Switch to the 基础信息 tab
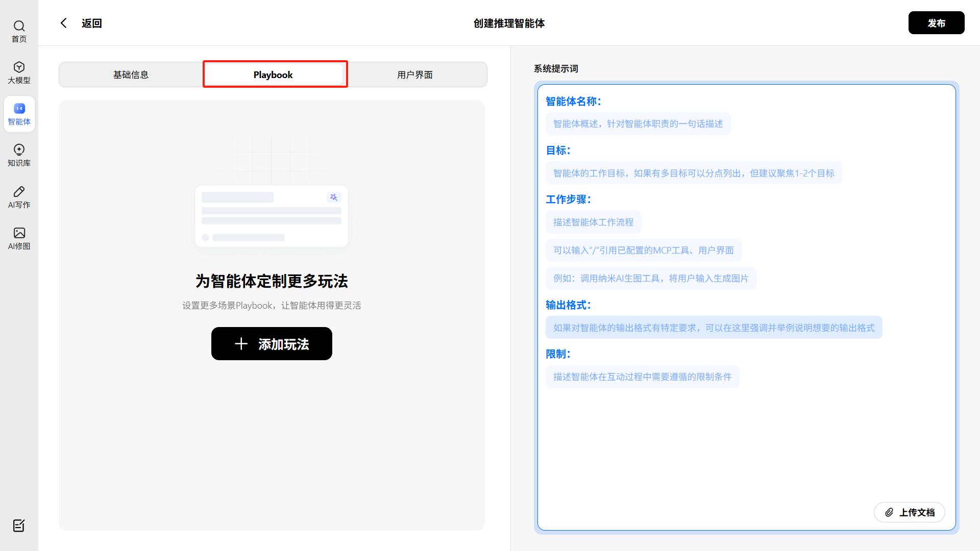This screenshot has height=551, width=980. coord(131,74)
